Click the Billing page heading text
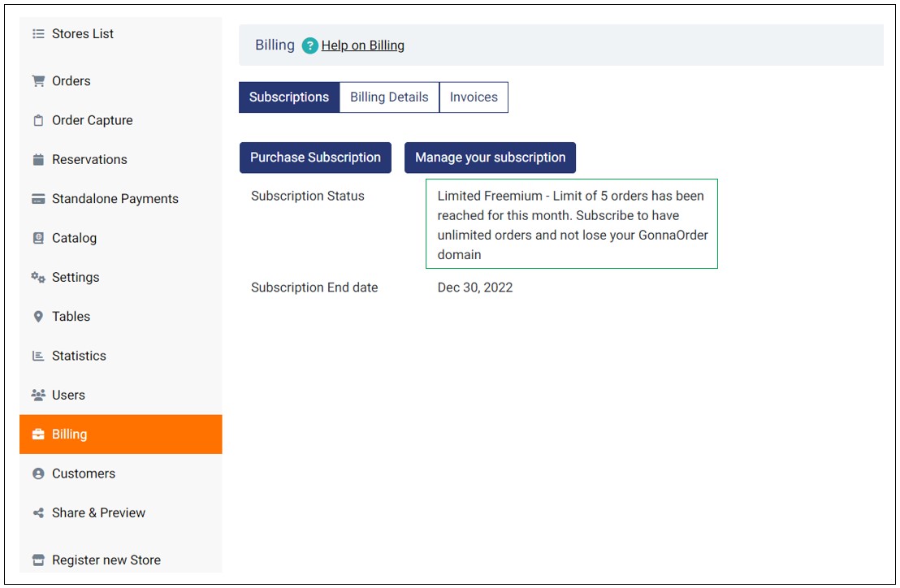 (x=275, y=45)
